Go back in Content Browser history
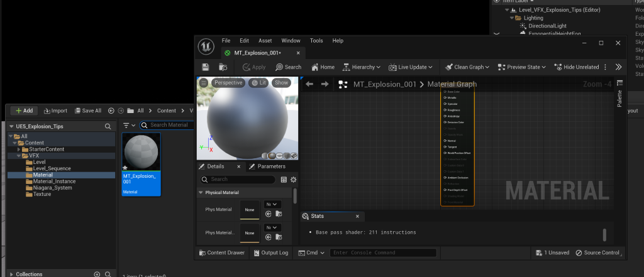Viewport: 644px width, 277px height. 111,111
